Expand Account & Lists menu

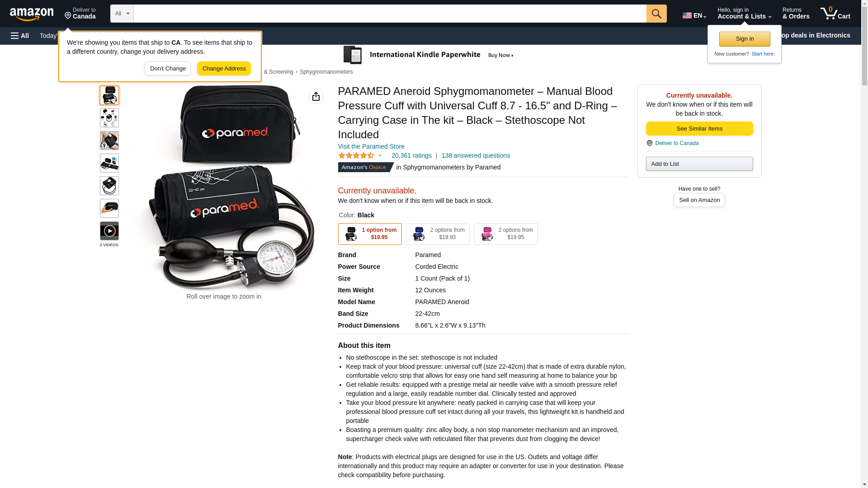[744, 14]
